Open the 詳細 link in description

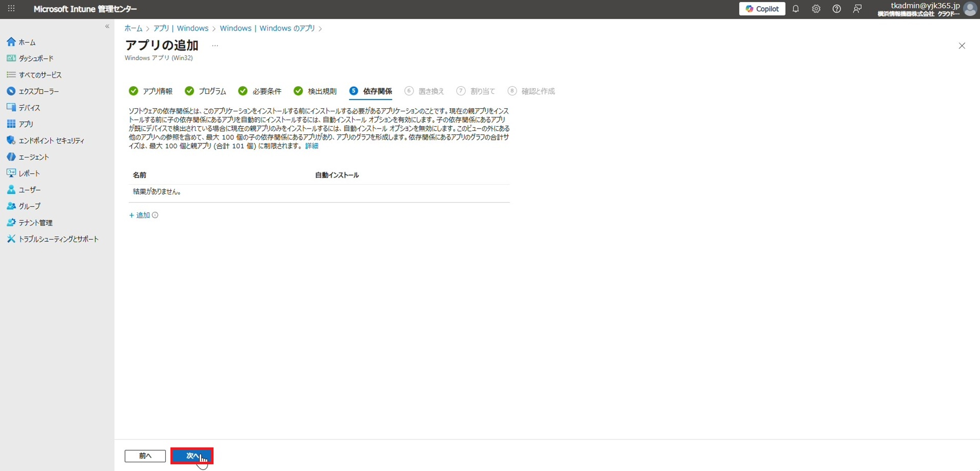311,146
